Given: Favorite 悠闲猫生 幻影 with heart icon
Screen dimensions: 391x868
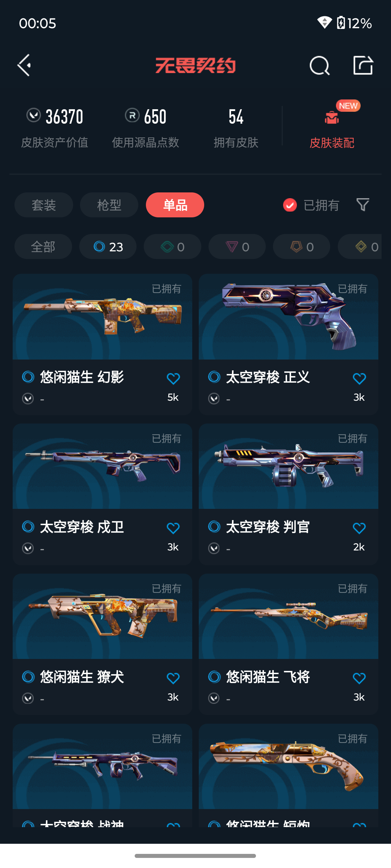Looking at the screenshot, I should [173, 379].
